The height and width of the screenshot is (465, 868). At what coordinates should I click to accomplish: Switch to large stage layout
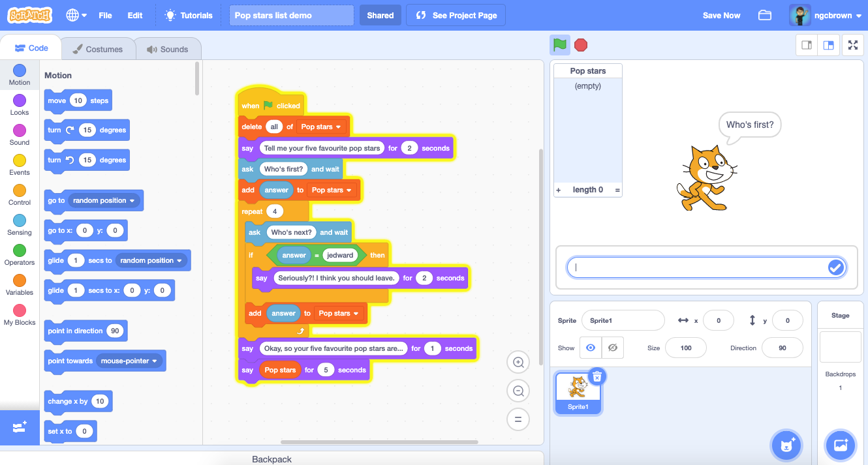(x=829, y=45)
